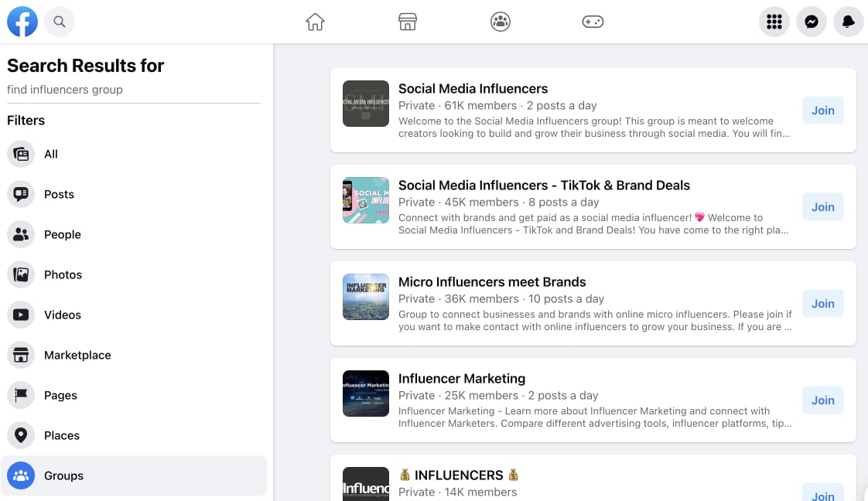Open the notifications bell icon

[x=849, y=22]
